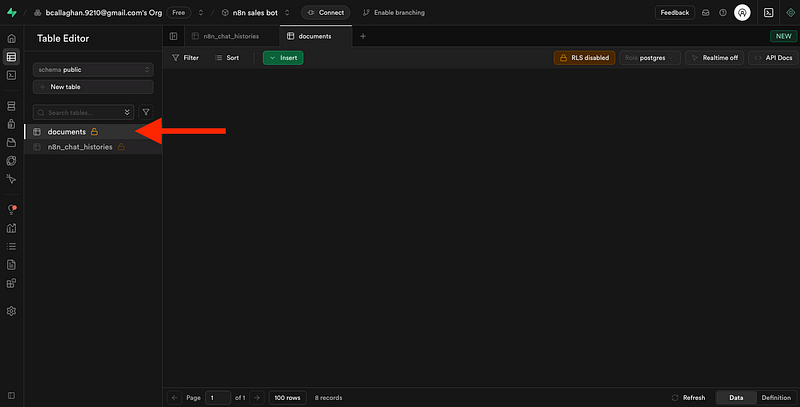Click the green Insert button
This screenshot has width=800, height=407.
[283, 58]
